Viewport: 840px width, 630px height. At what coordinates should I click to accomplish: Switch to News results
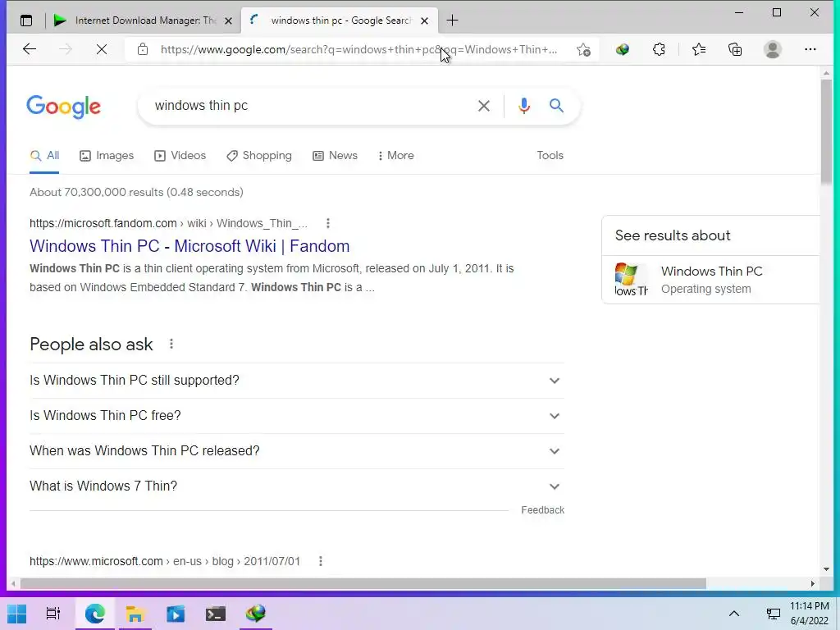coord(335,155)
